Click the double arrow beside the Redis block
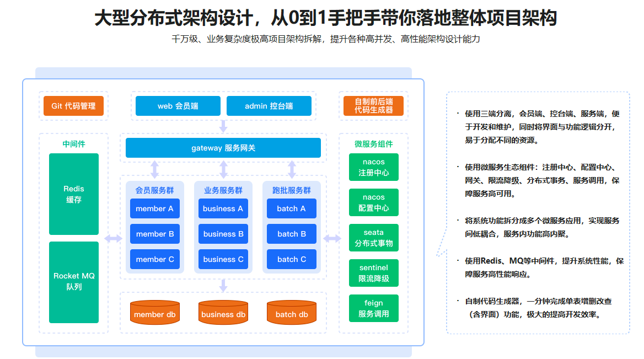644x359 pixels. [113, 238]
